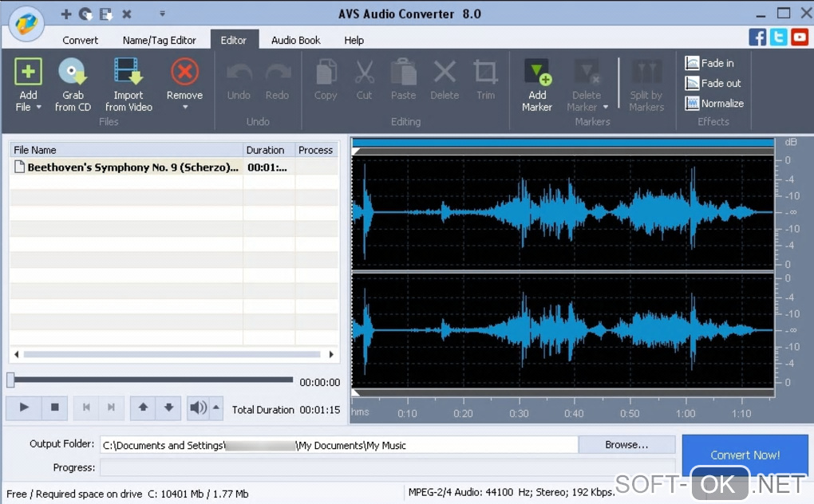814x504 pixels.
Task: Open the YouTube channel icon
Action: pyautogui.click(x=800, y=37)
